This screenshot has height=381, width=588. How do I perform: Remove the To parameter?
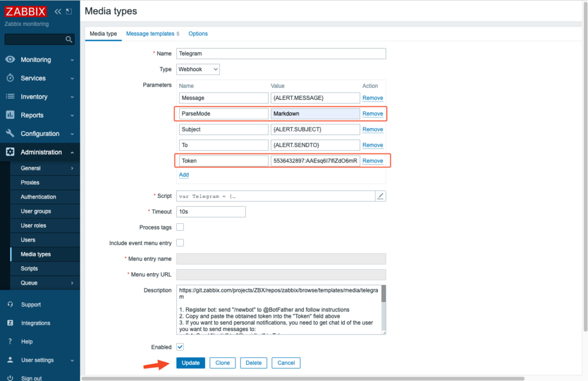373,145
